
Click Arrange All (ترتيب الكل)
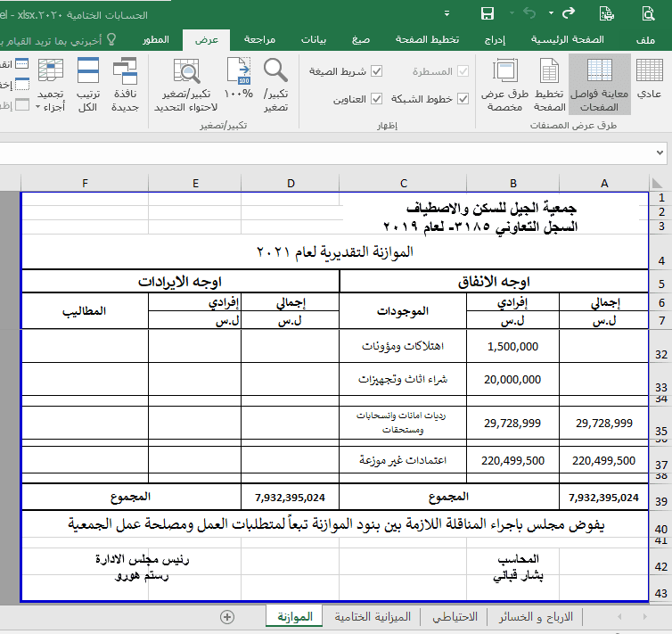[x=88, y=84]
